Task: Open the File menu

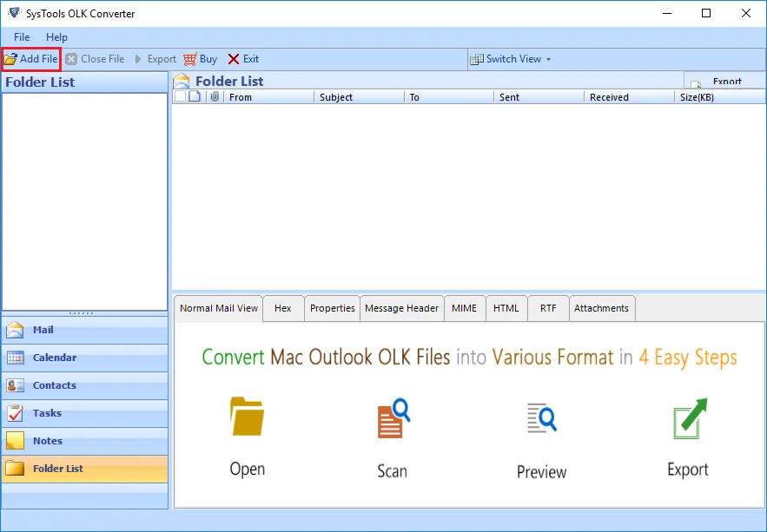Action: pyautogui.click(x=20, y=37)
